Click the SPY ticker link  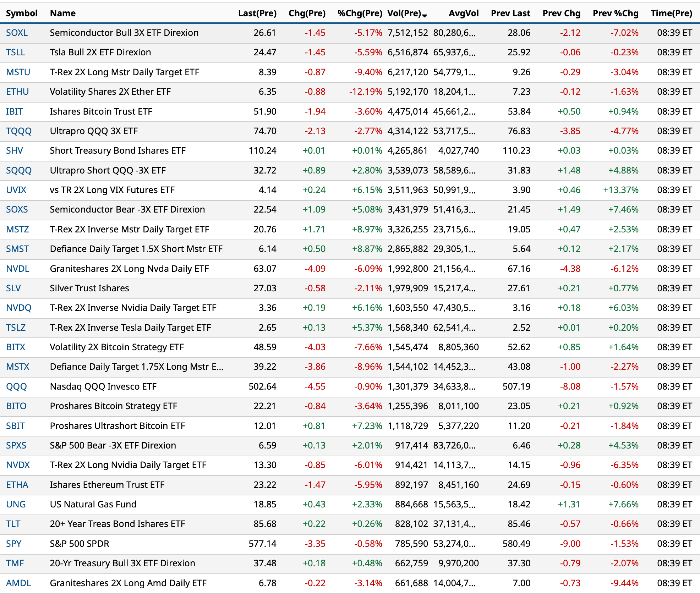click(x=13, y=544)
